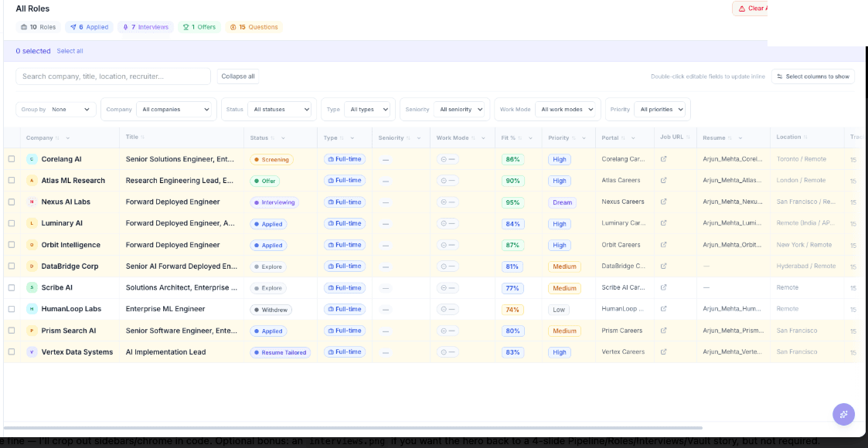Click the Corelang AI work mode placeholder pill
868x448 pixels.
(x=448, y=159)
